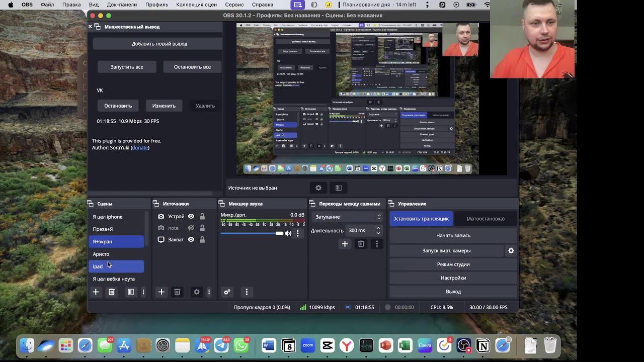Click Режим студии button

[453, 264]
